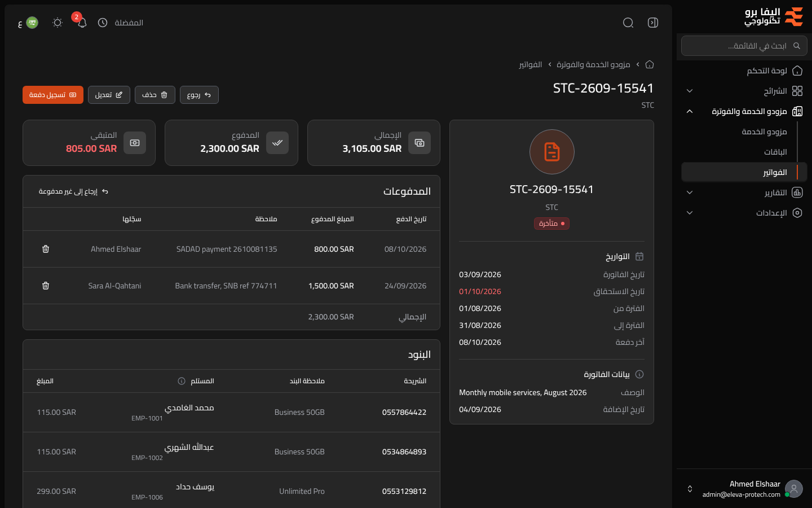Click تسجيل دفعة record payment button
Viewport: 812px width, 508px height.
coord(53,95)
